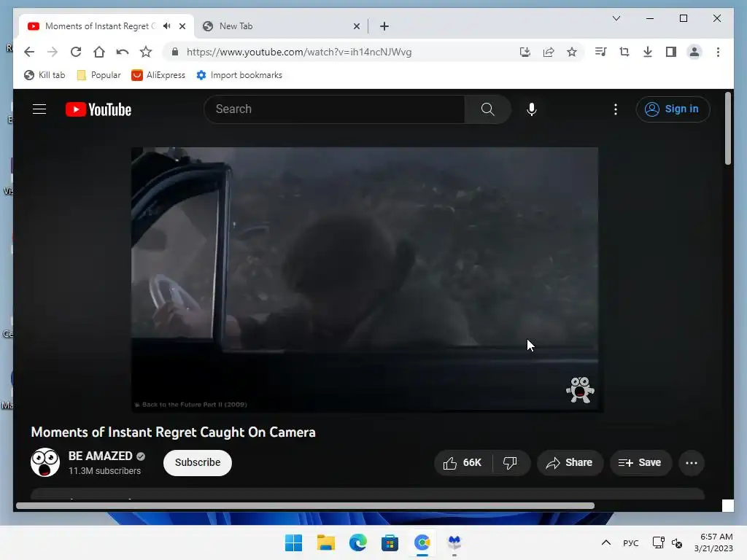Click the share page icon in address bar
This screenshot has width=747, height=560.
[549, 52]
